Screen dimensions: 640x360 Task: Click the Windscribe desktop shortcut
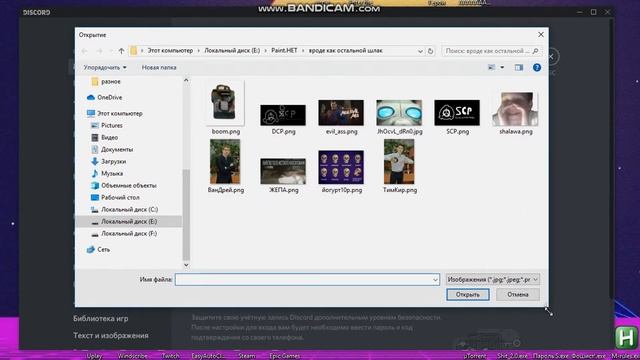tap(132, 356)
